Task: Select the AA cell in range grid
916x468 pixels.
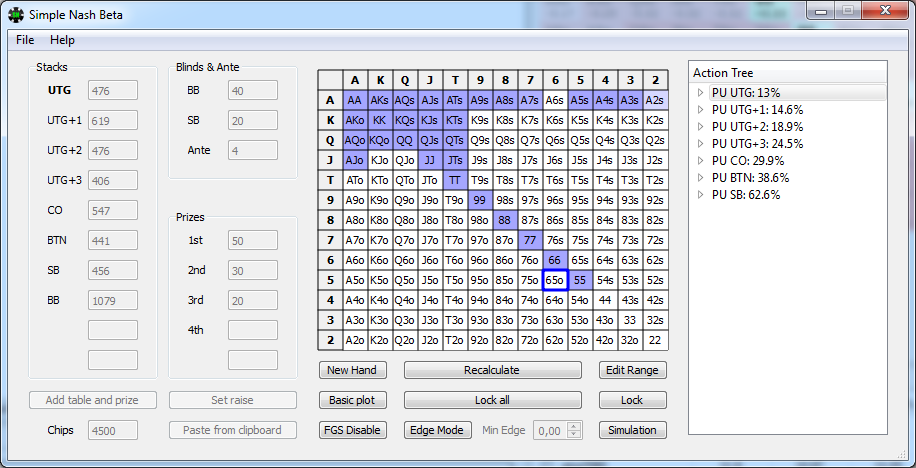Action: point(355,100)
